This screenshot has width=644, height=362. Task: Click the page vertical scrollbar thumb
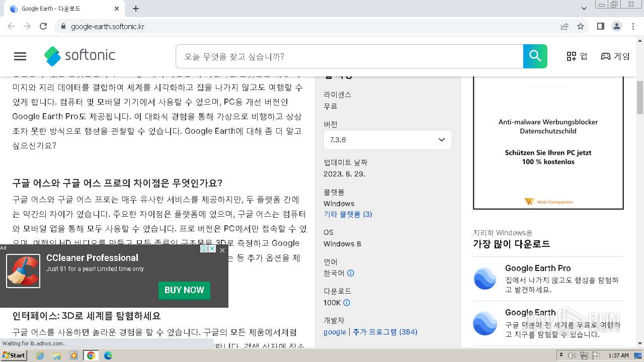[640, 97]
